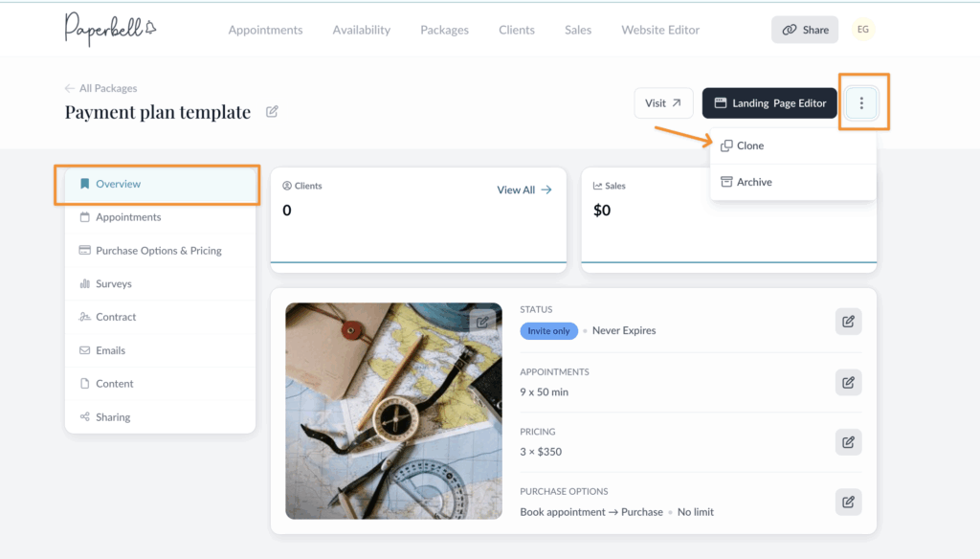Edit the package cover image
The width and height of the screenshot is (980, 559).
coord(482,323)
